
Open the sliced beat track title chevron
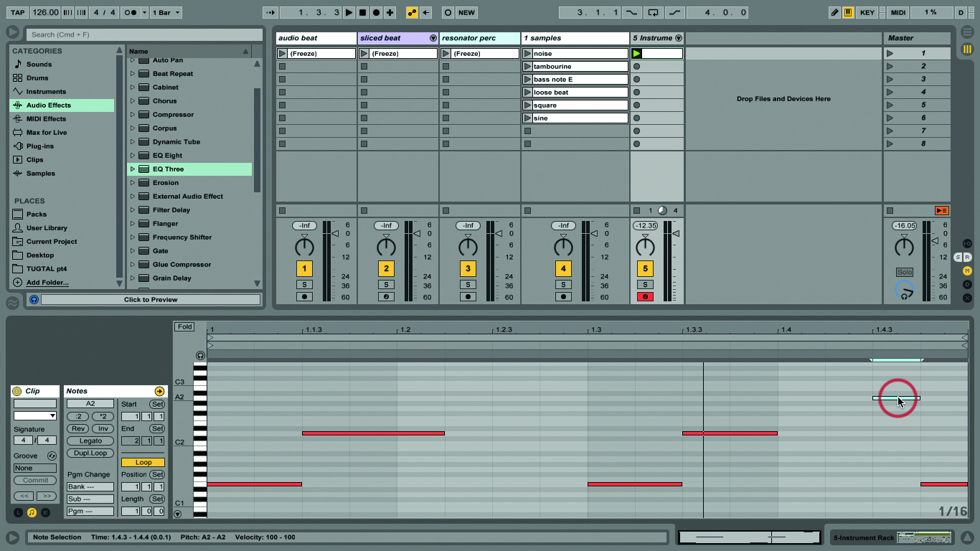[x=434, y=37]
